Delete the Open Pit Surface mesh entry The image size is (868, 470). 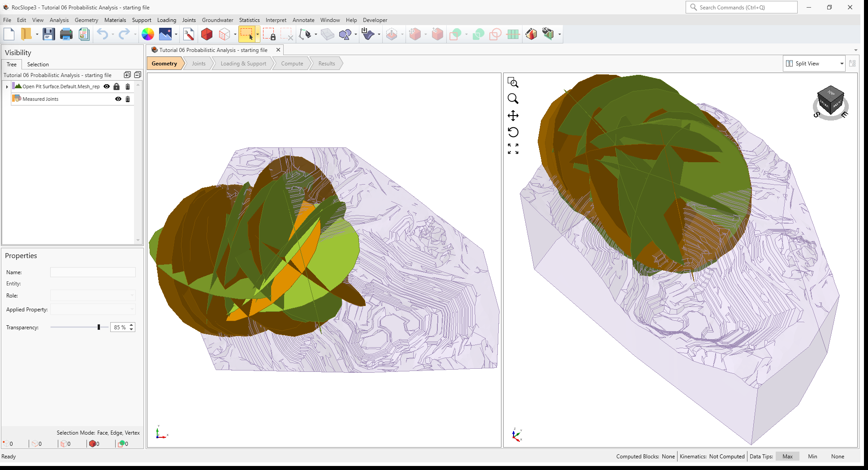(x=128, y=86)
